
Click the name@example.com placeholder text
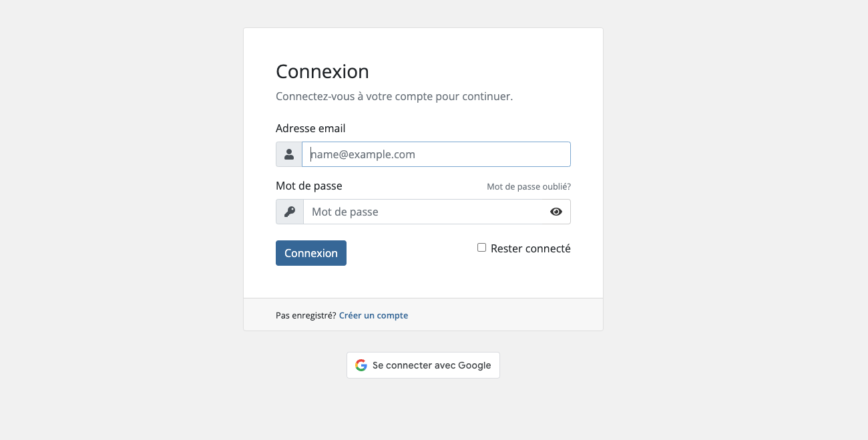click(x=363, y=154)
